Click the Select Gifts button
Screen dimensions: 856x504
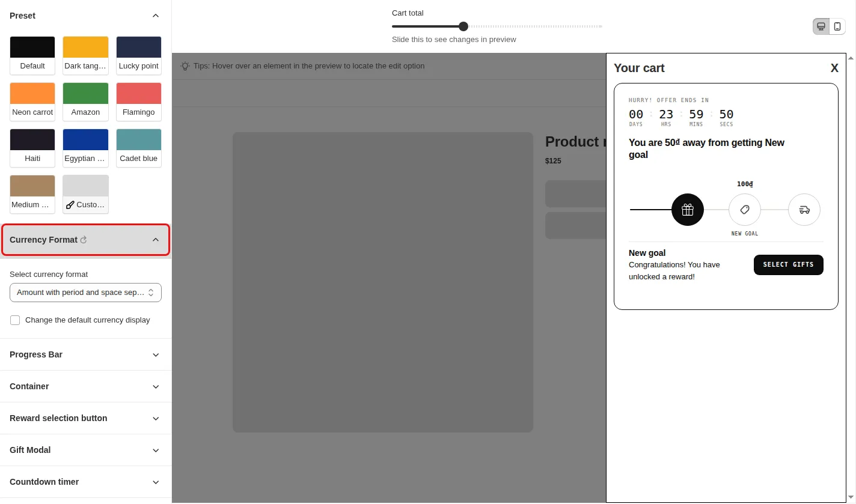pyautogui.click(x=789, y=265)
